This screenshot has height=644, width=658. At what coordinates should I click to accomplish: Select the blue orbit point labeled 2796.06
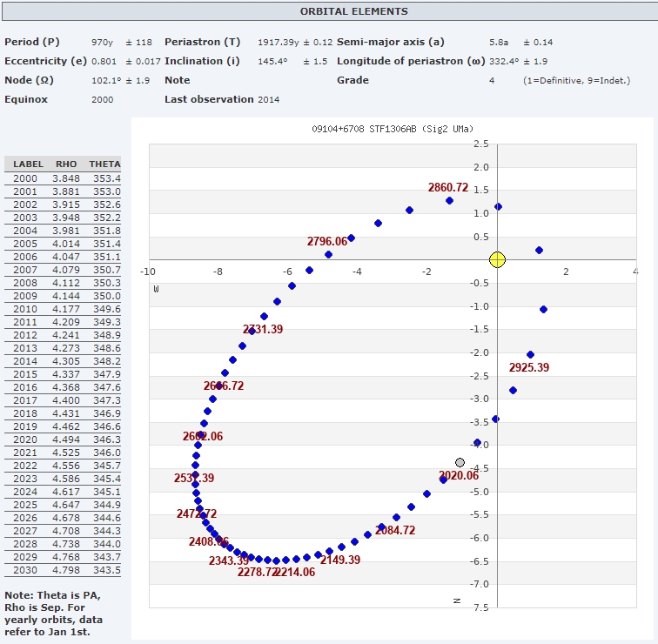point(328,255)
